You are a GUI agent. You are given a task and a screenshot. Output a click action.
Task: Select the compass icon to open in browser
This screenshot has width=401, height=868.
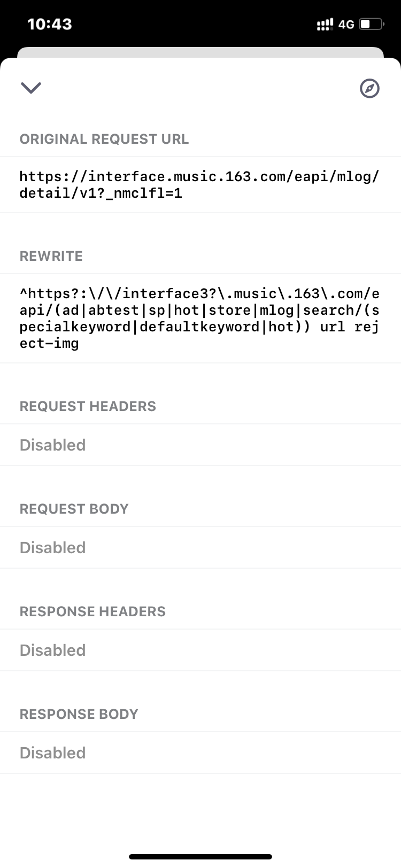coord(369,88)
